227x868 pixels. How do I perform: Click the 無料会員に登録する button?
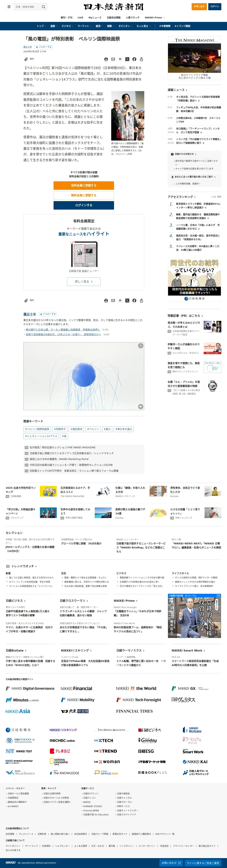click(x=84, y=195)
